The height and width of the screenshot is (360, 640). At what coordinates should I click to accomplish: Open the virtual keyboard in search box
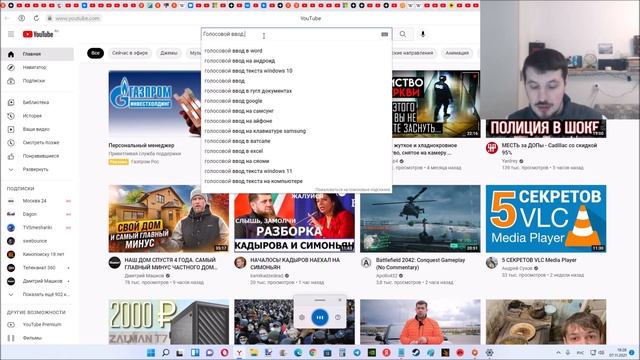coord(384,34)
